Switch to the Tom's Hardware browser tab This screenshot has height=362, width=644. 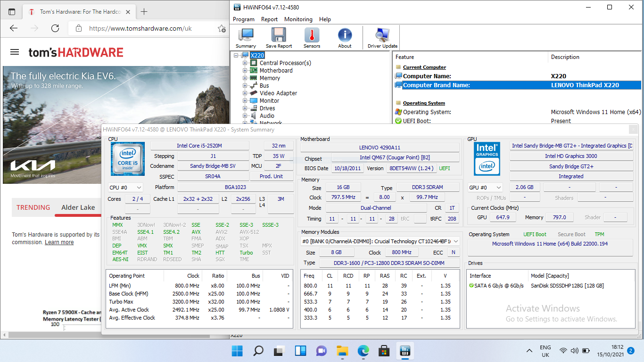click(x=75, y=11)
